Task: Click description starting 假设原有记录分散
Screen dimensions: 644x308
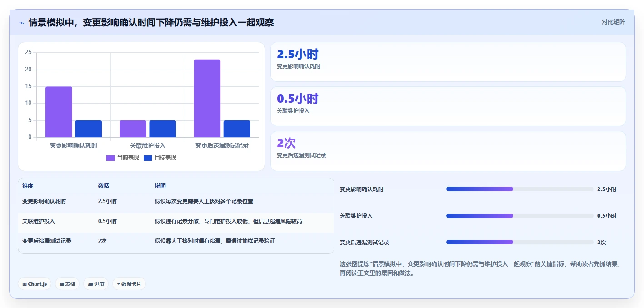Action: [229, 221]
